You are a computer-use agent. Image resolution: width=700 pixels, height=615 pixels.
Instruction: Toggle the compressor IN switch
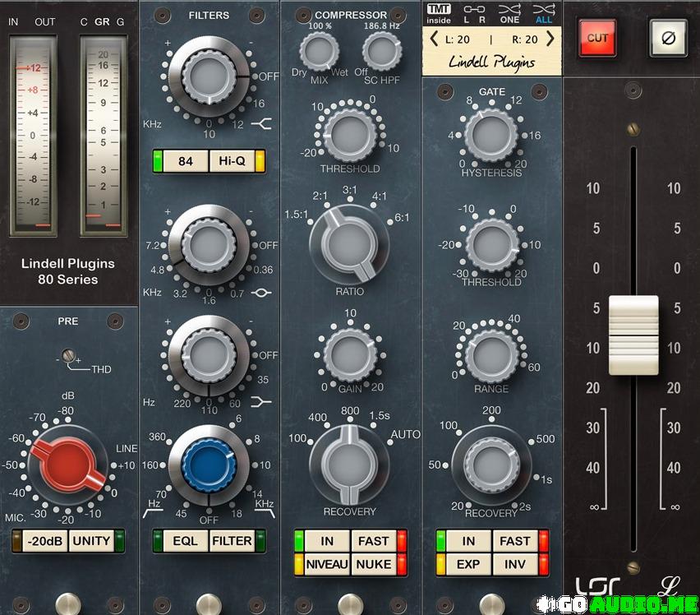coord(327,541)
